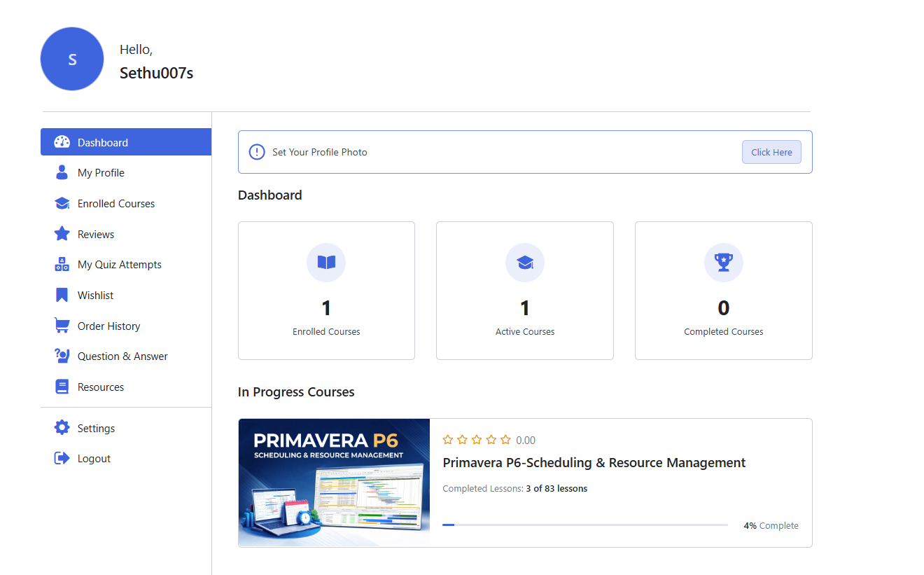Switch to the Enrolled Courses menu item
Viewport: 924px width, 575px height.
[116, 203]
